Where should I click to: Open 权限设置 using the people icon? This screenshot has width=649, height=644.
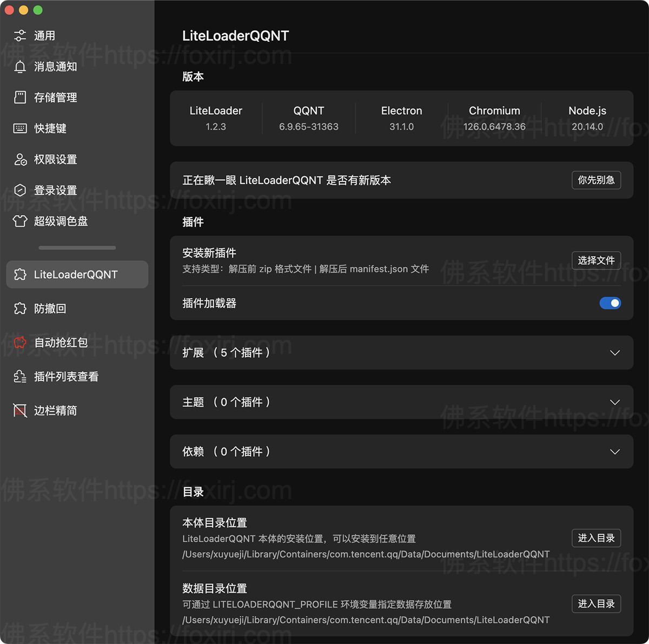pos(20,159)
